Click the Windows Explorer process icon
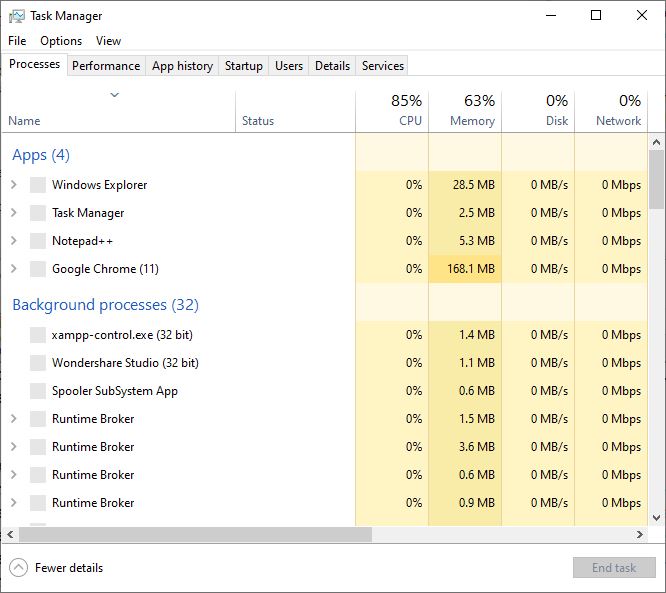The image size is (666, 593). (38, 185)
